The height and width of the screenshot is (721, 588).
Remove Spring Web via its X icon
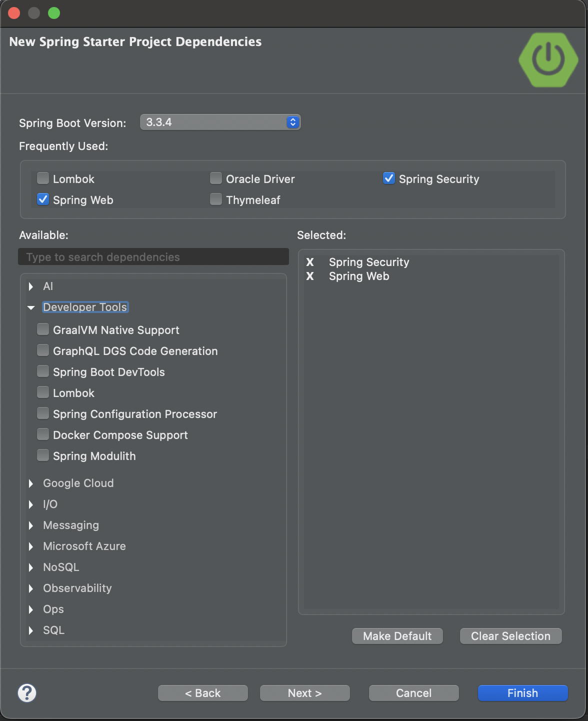click(x=310, y=276)
